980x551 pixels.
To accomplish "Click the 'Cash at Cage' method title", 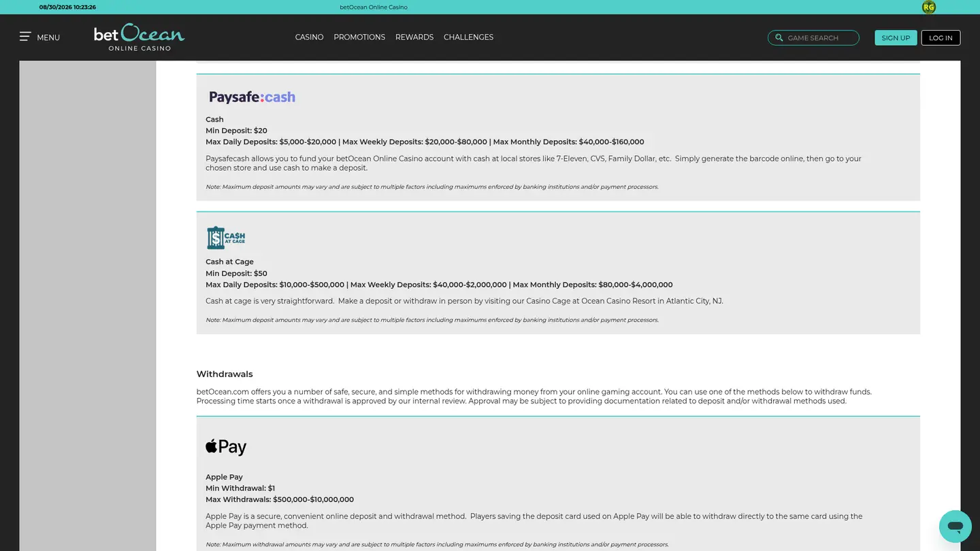I will (229, 262).
